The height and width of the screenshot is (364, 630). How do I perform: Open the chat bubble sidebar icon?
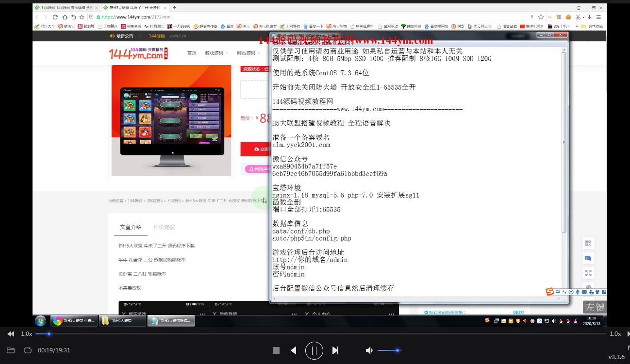[x=588, y=258]
